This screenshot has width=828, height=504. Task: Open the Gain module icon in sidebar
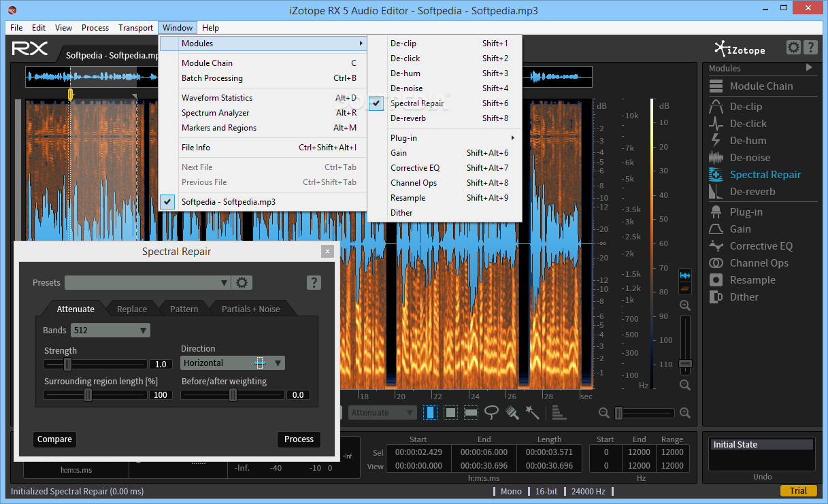(716, 229)
